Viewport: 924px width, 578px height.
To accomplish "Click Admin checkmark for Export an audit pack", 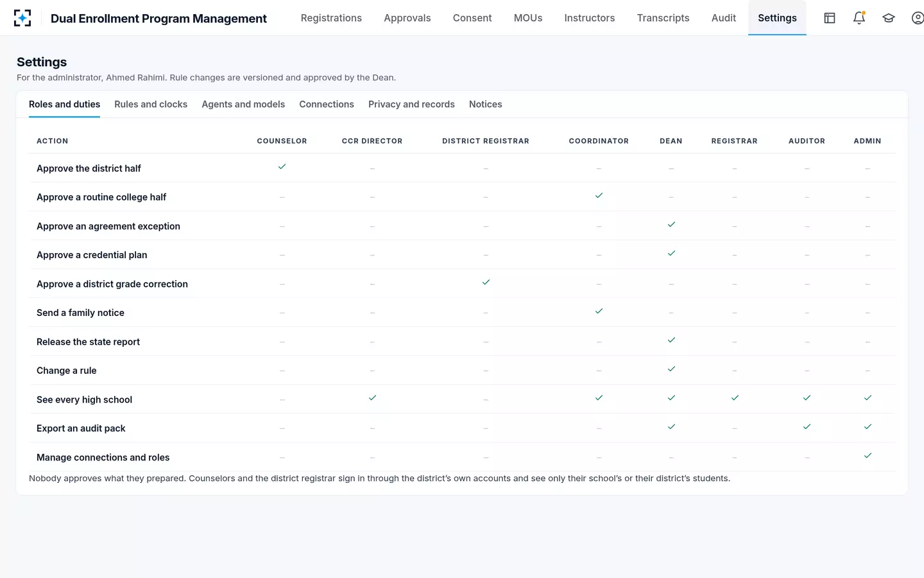I will point(868,426).
